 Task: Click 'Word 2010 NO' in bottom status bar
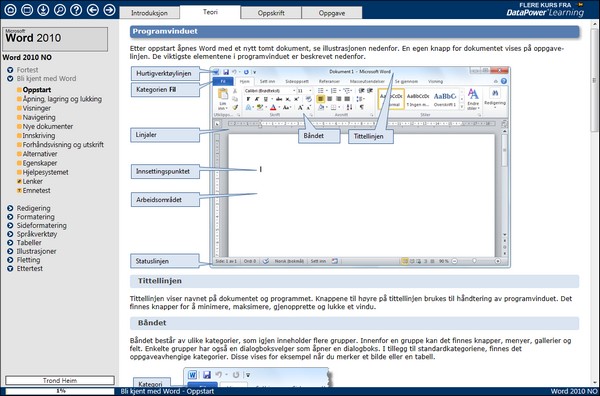(x=574, y=391)
